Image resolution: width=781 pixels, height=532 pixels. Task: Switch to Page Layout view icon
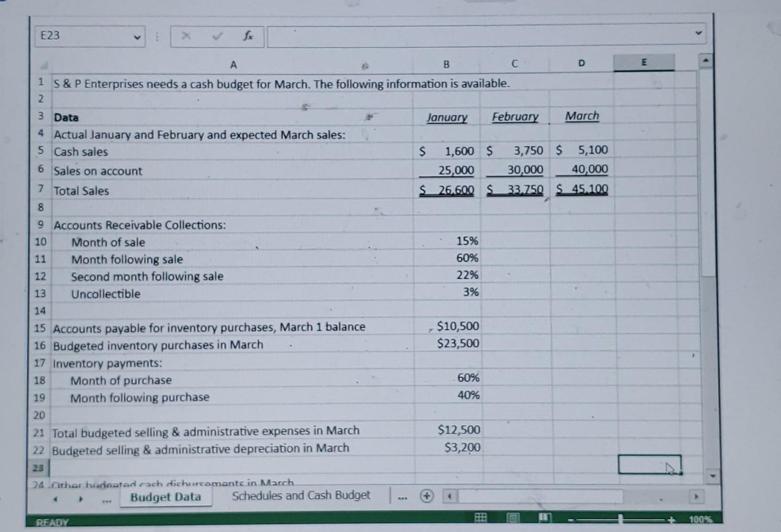513,518
